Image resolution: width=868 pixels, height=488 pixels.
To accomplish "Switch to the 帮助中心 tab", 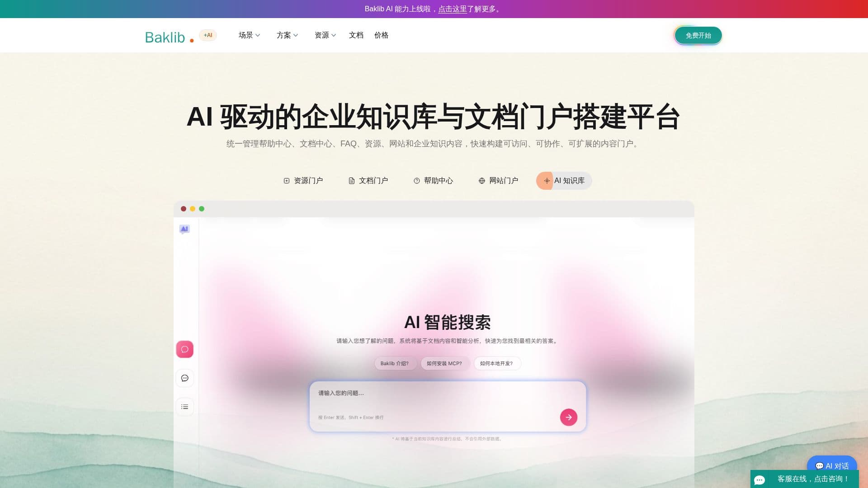I will 434,181.
